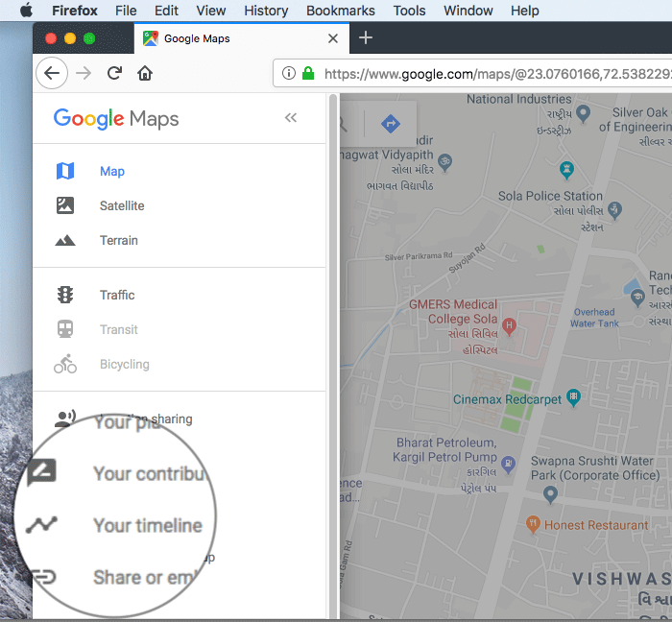This screenshot has height=622, width=672.
Task: Click the Traffic light icon
Action: pos(65,295)
